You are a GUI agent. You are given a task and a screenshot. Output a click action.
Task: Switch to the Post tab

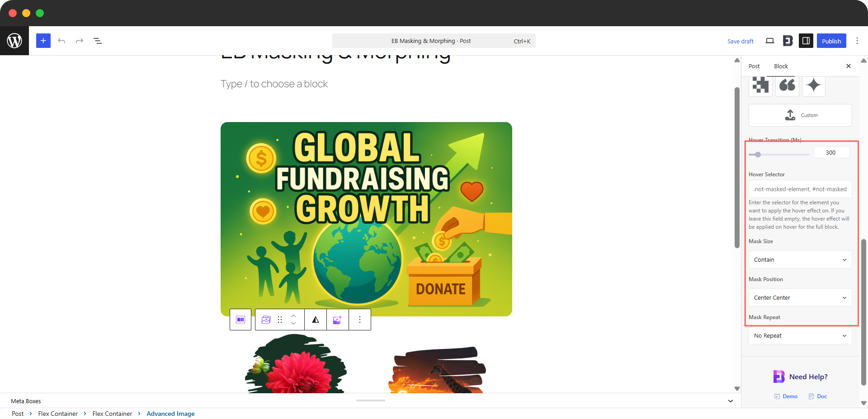click(754, 66)
